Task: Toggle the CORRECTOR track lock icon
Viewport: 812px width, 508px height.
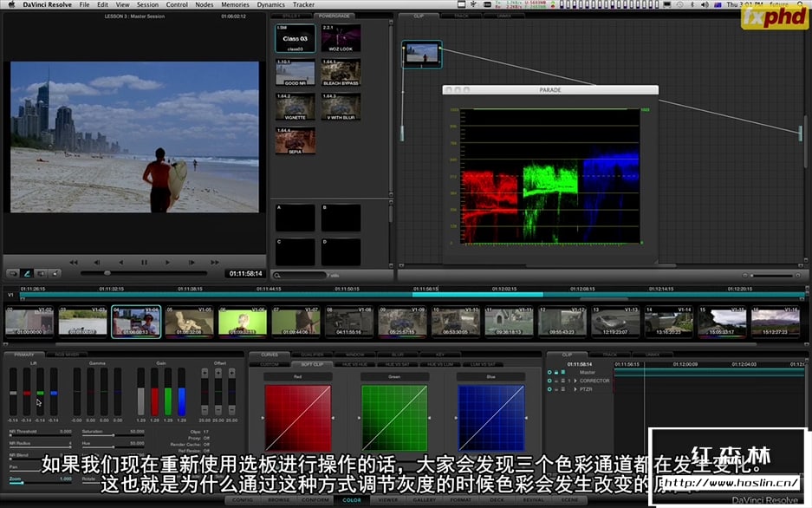Action: [556, 381]
